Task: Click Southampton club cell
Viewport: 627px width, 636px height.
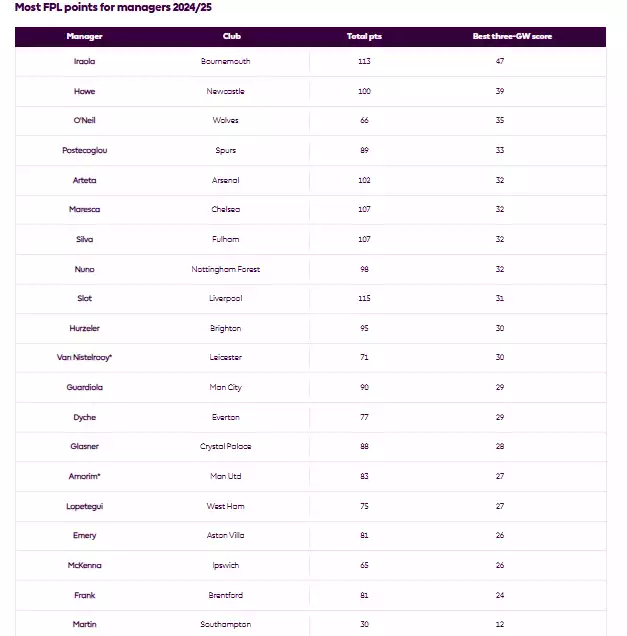Action: click(x=225, y=625)
